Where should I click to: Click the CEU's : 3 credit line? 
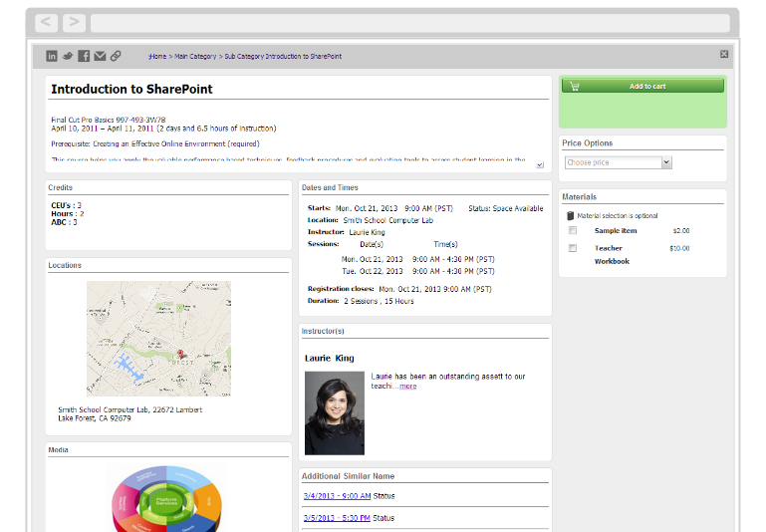coord(67,205)
